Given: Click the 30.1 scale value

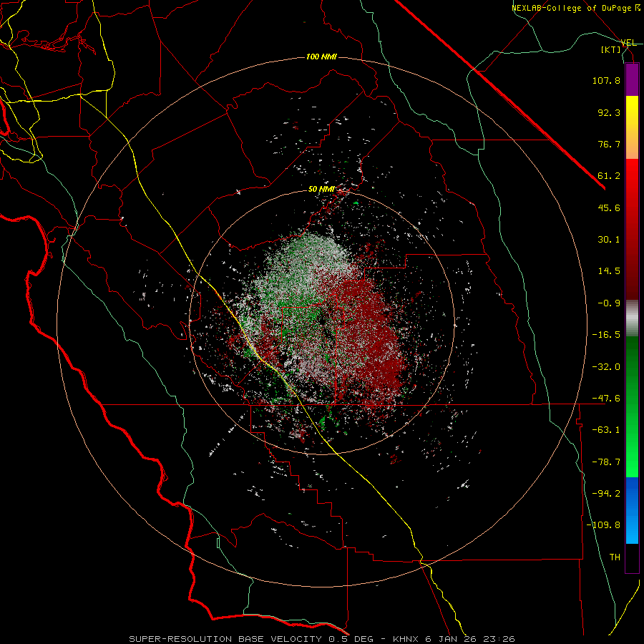Looking at the screenshot, I should (609, 240).
